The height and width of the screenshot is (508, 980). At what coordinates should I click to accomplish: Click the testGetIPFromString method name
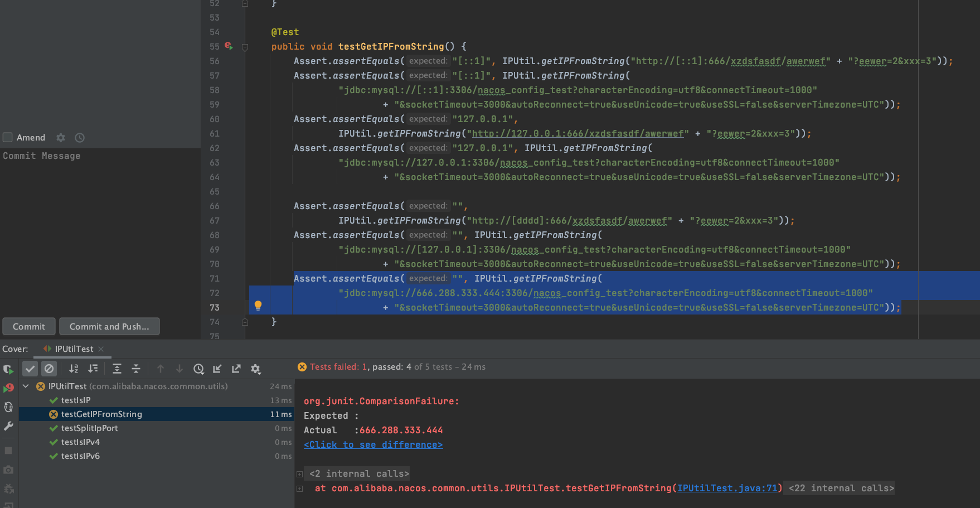[391, 46]
